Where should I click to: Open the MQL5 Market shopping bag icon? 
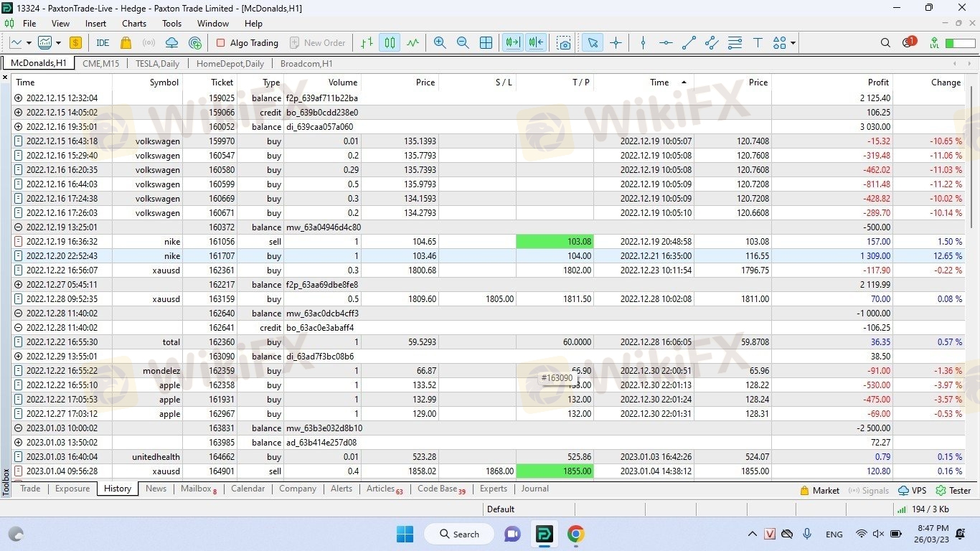126,43
